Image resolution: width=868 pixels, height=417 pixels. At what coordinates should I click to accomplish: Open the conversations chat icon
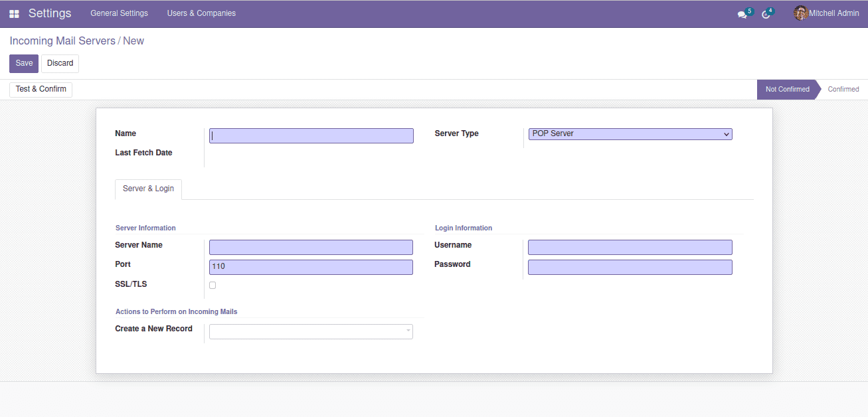point(742,14)
